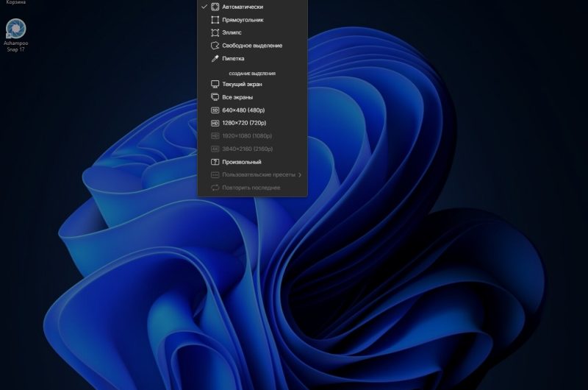Pick the Пипетка color picker entry
This screenshot has height=390, width=588.
point(252,59)
